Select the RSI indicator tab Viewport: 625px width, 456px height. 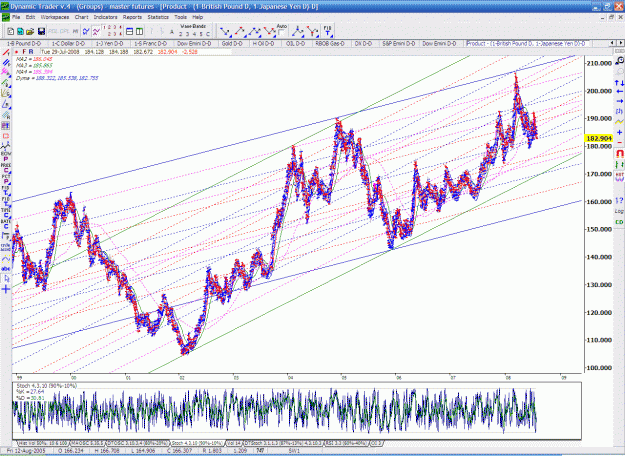click(346, 443)
